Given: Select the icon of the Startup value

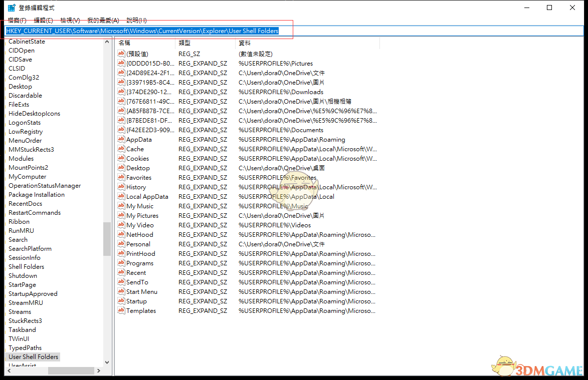Looking at the screenshot, I should pos(121,301).
